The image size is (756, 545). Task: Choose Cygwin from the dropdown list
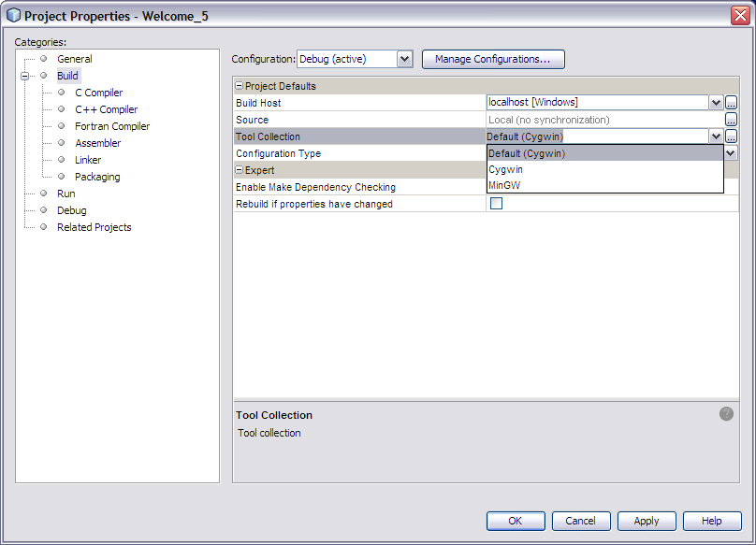pos(505,169)
